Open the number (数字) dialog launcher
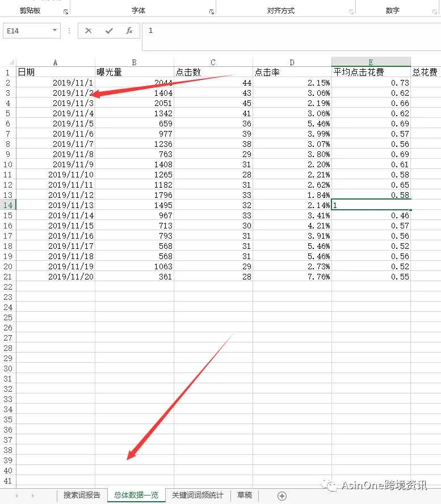441x504 pixels. pos(435,12)
